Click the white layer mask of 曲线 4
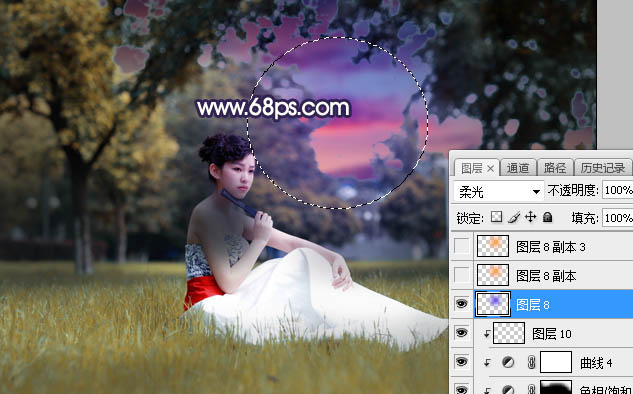 click(556, 362)
